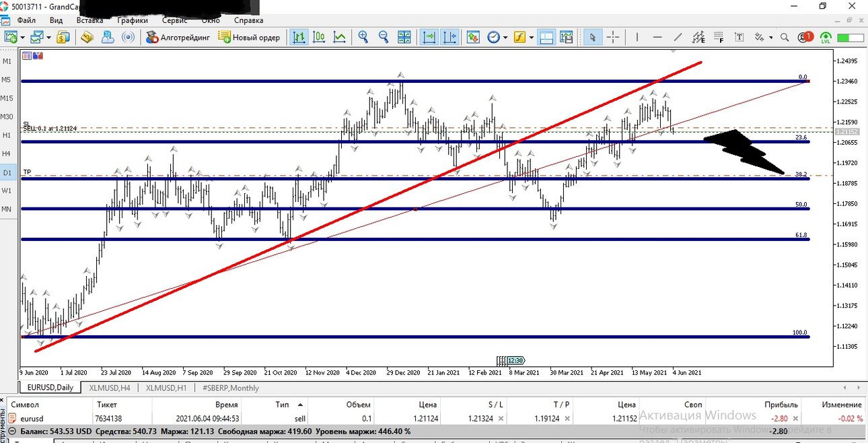Tile chart windows icon
Image resolution: width=868 pixels, height=443 pixels.
click(x=404, y=37)
